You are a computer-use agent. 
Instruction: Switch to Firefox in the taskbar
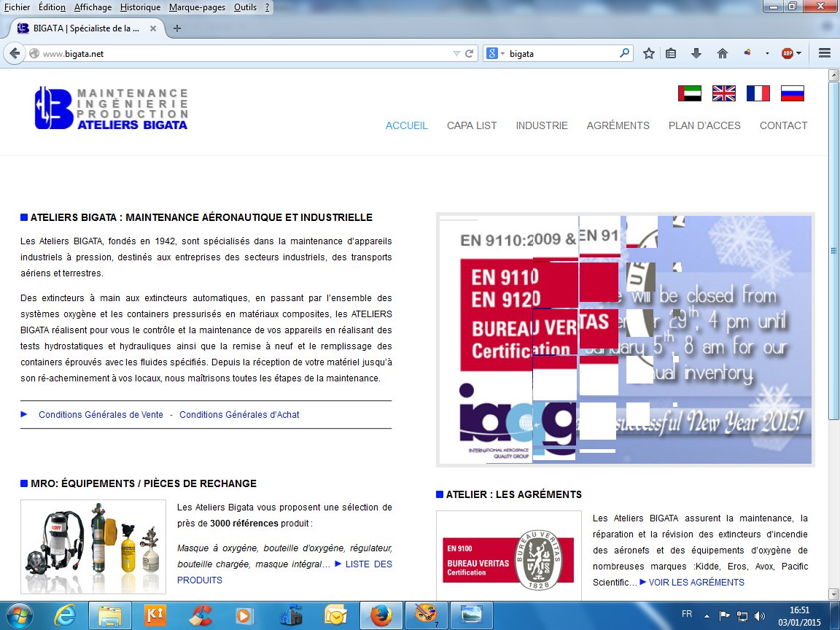click(381, 615)
